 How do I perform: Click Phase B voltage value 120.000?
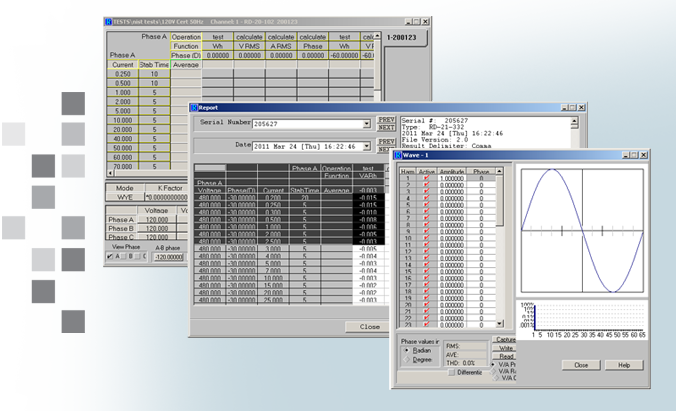pyautogui.click(x=156, y=229)
